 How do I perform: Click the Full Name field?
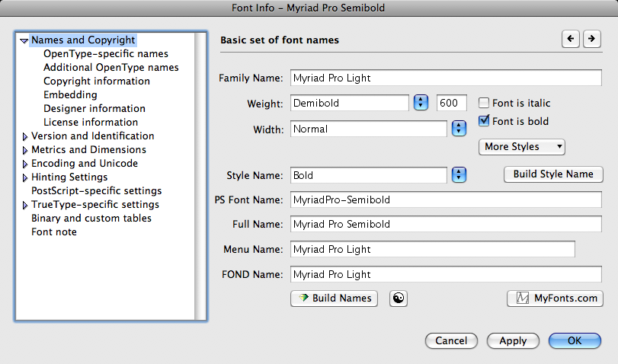(446, 224)
